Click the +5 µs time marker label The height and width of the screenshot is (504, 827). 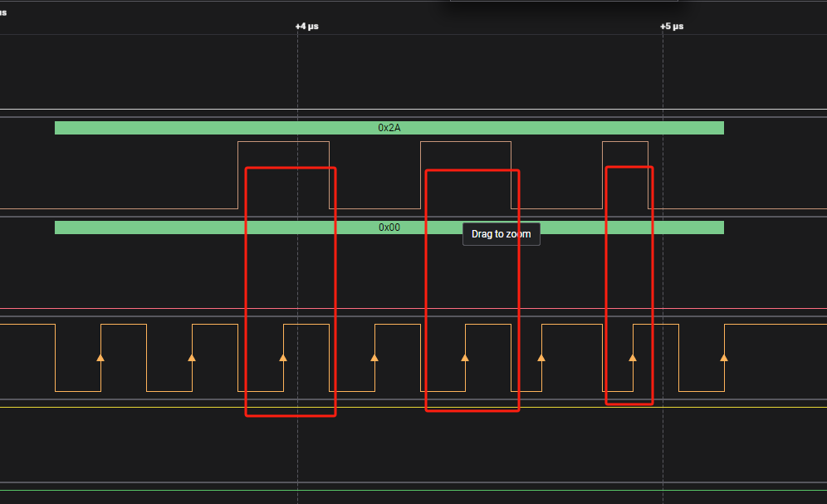click(x=672, y=27)
